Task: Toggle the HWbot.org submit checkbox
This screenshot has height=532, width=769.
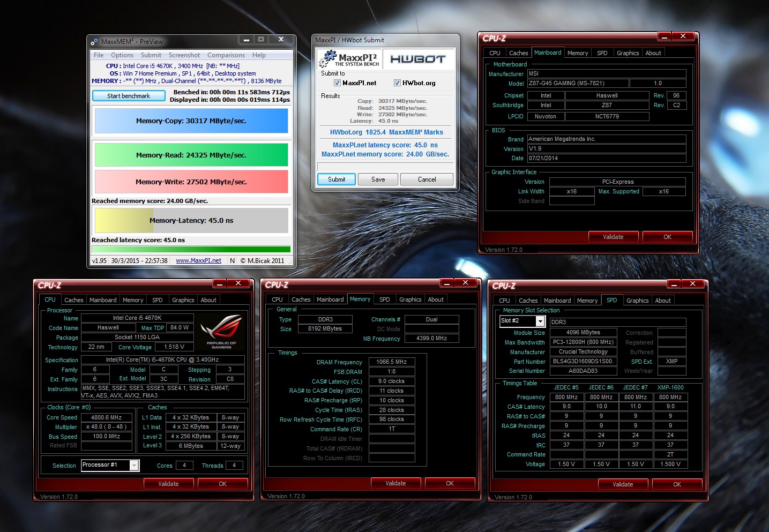Action: point(397,83)
